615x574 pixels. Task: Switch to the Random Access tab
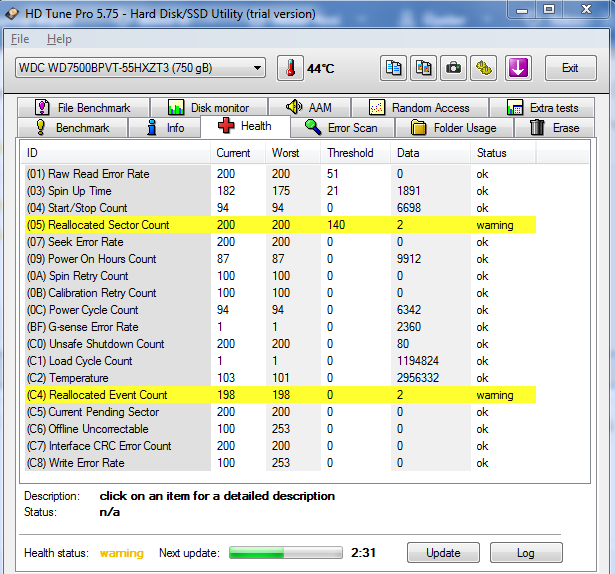(420, 108)
